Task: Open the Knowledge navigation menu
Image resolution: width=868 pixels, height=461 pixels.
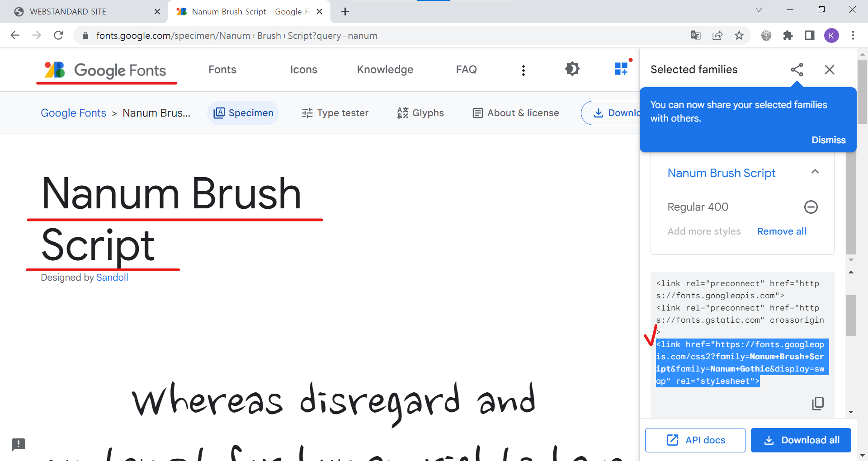Action: (x=385, y=70)
